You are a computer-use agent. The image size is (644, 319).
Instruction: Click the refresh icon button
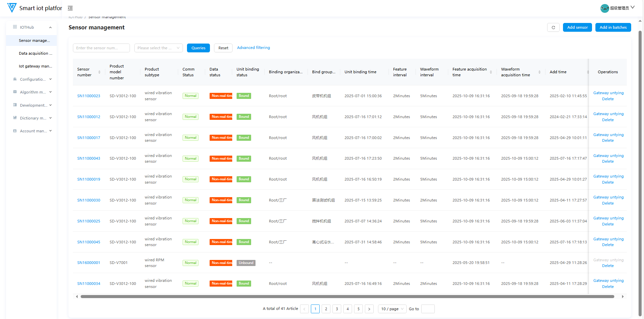tap(553, 28)
